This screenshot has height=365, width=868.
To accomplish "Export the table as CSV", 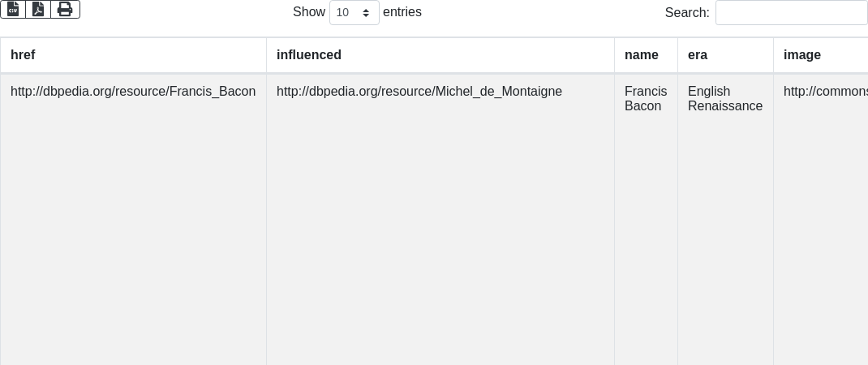I will 13,9.
